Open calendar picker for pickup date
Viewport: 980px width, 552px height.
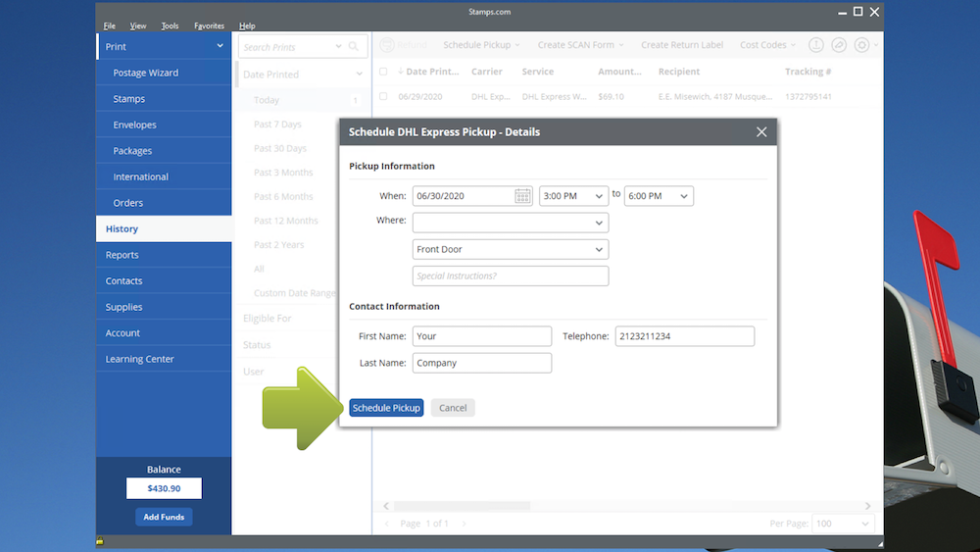[522, 196]
